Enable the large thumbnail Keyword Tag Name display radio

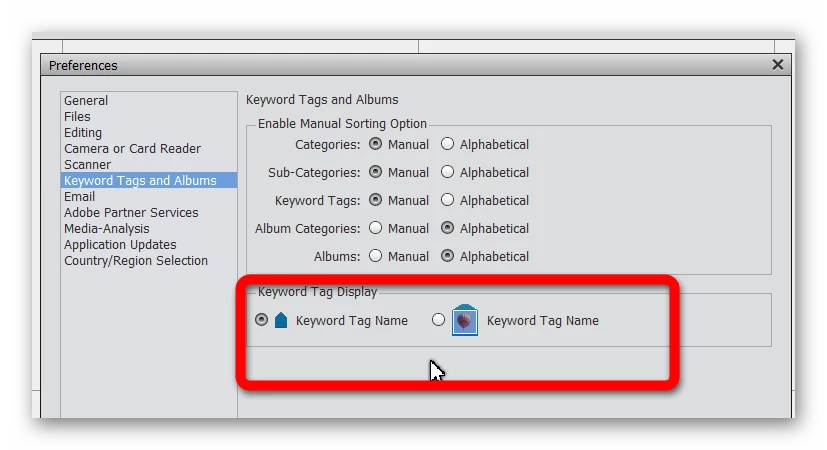tap(438, 320)
